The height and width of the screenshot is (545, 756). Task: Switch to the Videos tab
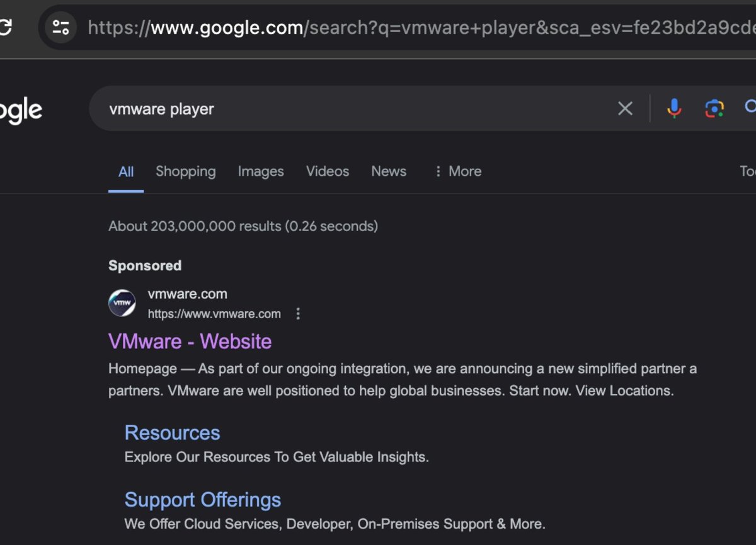click(x=328, y=171)
